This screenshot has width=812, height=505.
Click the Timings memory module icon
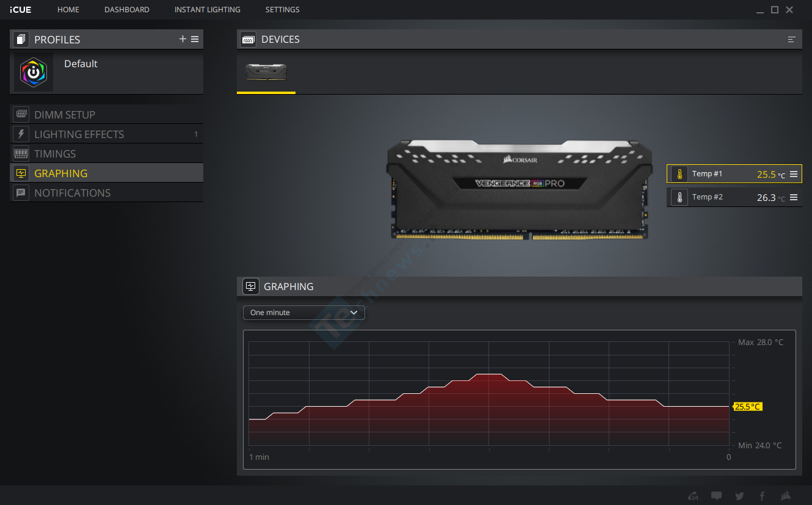click(x=21, y=153)
